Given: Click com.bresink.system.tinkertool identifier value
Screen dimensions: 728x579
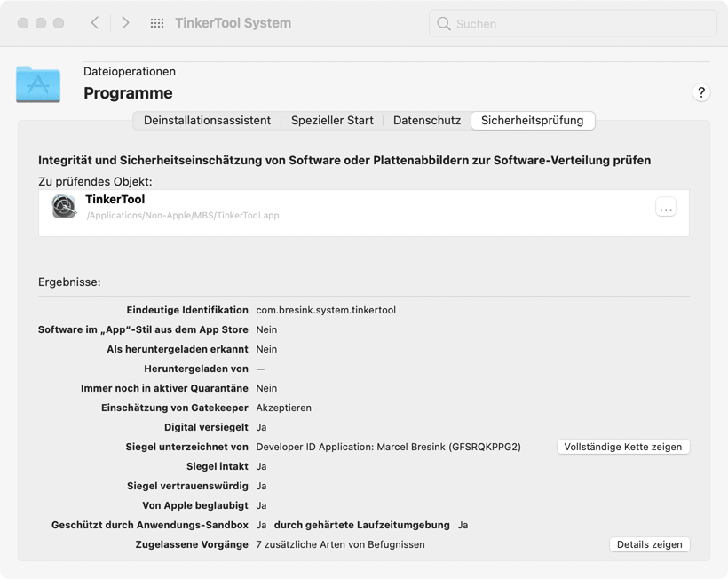Looking at the screenshot, I should (326, 310).
